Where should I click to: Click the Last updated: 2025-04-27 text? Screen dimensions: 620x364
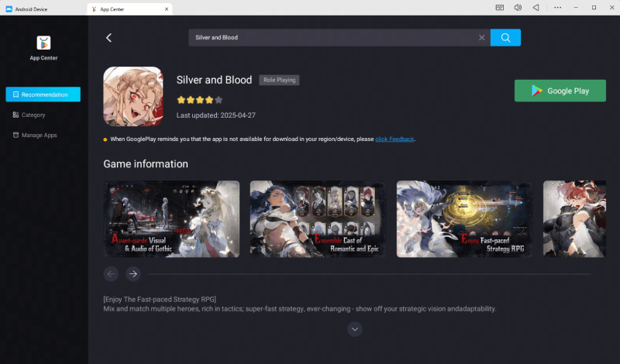point(216,115)
